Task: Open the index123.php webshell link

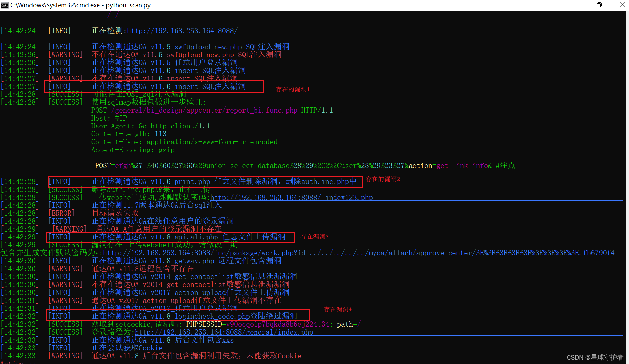Action: click(291, 197)
